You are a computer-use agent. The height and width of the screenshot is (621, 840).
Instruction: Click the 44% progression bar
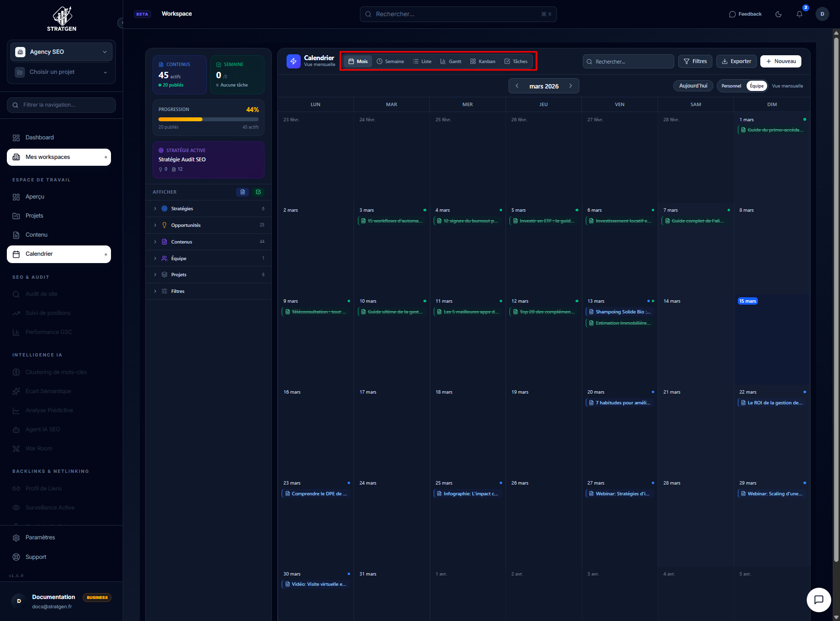208,119
